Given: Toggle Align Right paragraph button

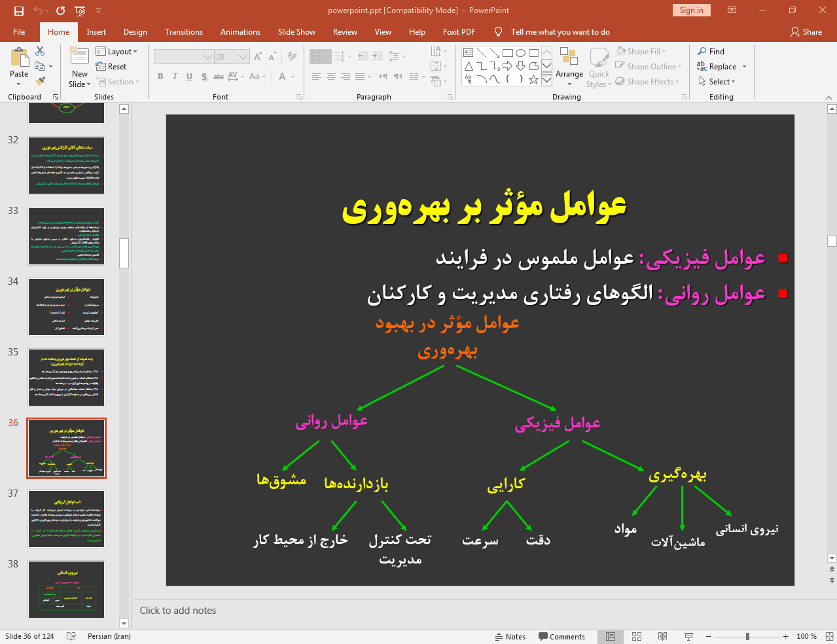Looking at the screenshot, I should [x=346, y=77].
